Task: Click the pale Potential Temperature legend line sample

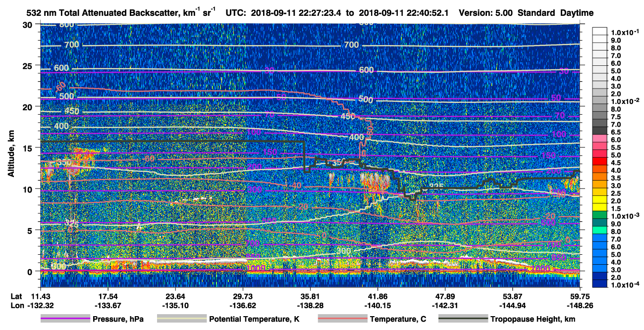Action: click(181, 319)
